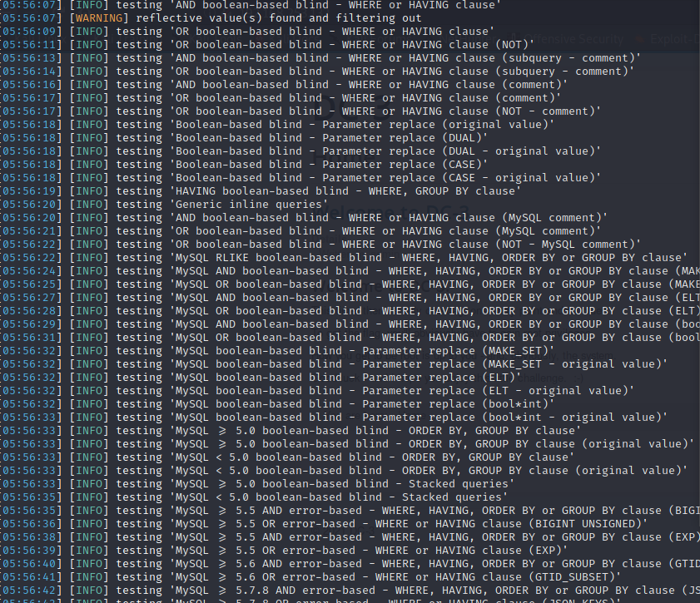The height and width of the screenshot is (603, 700).
Task: Click the 05:56:09 plain OR boolean-based blind line
Action: tap(248, 32)
